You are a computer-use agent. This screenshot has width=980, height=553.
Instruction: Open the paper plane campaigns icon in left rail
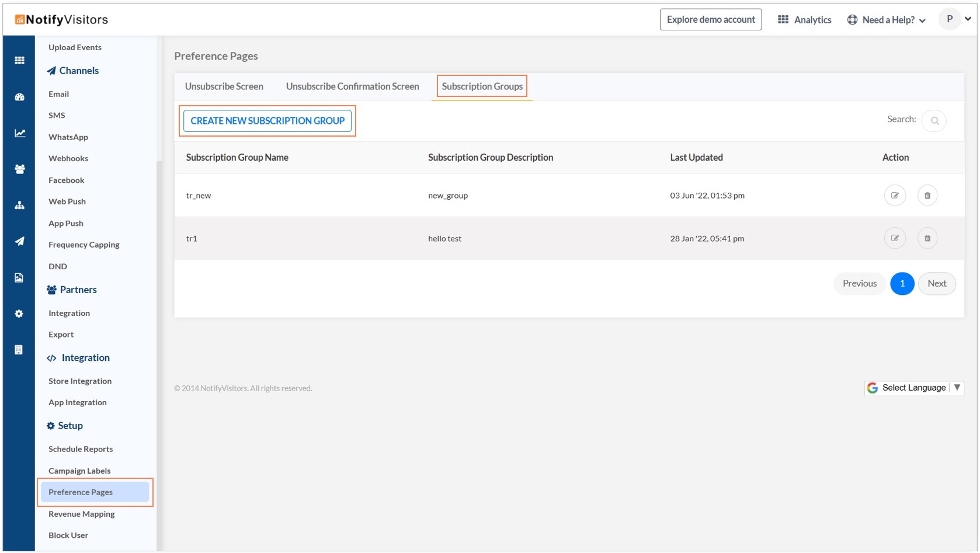[x=19, y=241]
